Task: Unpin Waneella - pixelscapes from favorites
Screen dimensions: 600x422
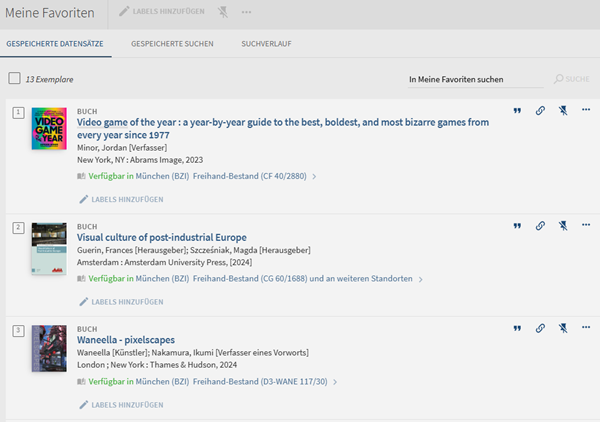Action: [563, 328]
